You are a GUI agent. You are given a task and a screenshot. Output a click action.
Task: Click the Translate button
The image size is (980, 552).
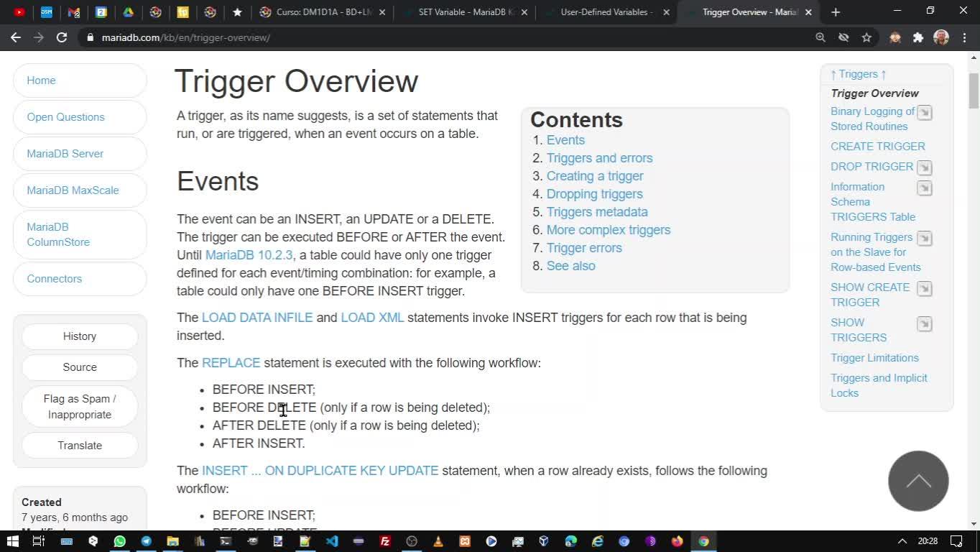(x=80, y=446)
